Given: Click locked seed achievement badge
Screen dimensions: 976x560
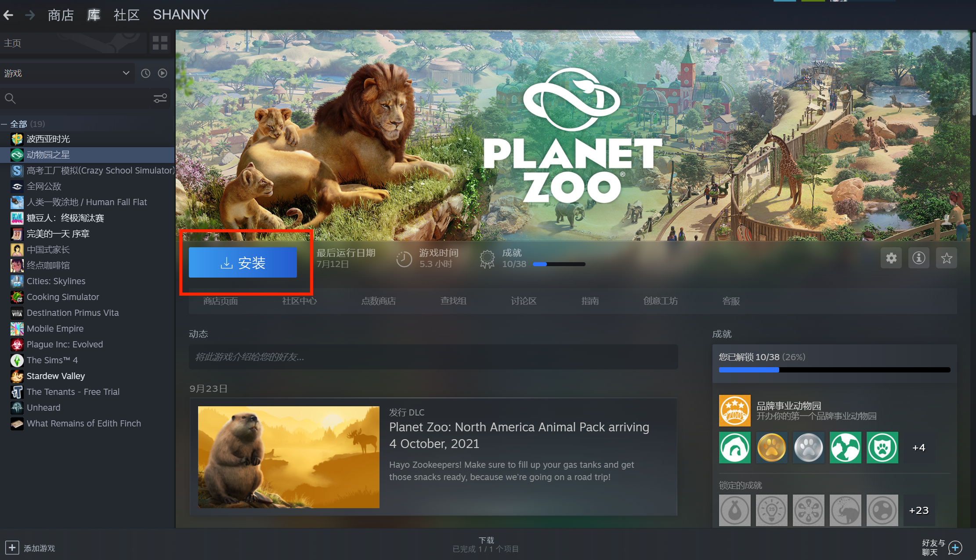Looking at the screenshot, I should coord(735,510).
